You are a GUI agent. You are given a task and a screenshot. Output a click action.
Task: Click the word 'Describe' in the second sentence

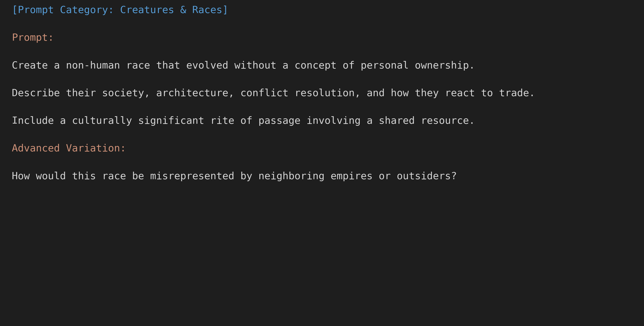pos(36,93)
